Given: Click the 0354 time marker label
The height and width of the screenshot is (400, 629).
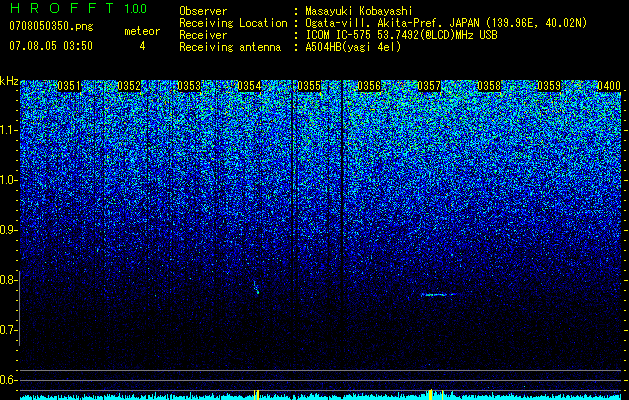Looking at the screenshot, I should pos(249,86).
